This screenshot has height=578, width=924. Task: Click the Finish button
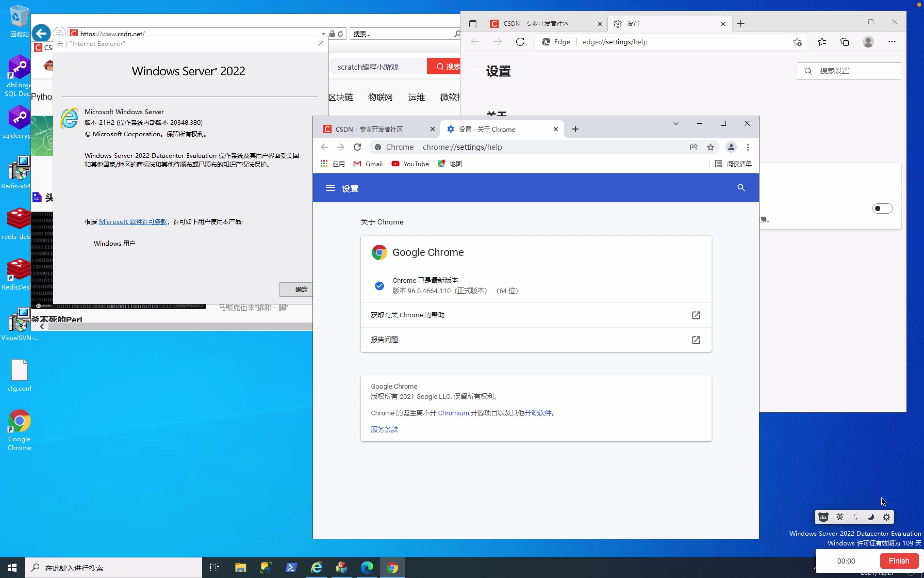(x=899, y=561)
